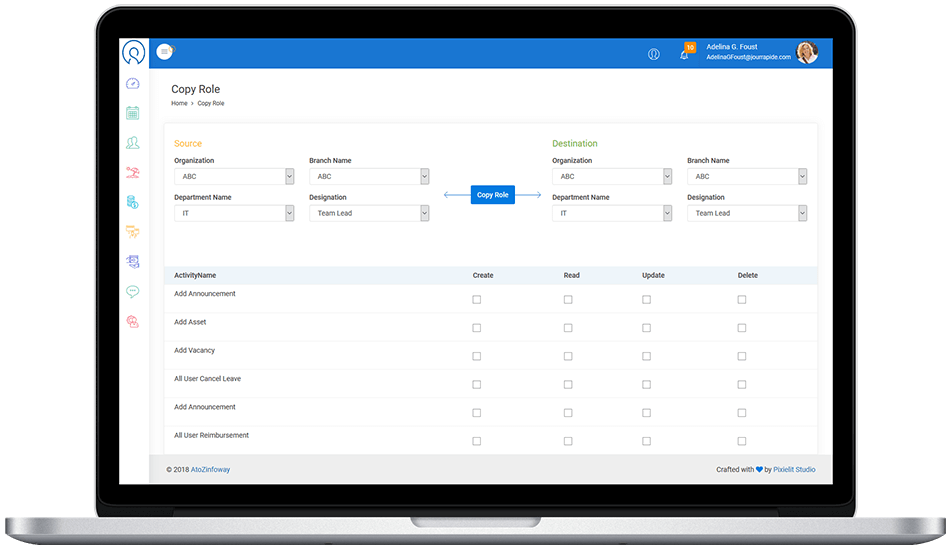Open Source Branch Name dropdown
Viewport: 950px width, 550px height.
click(x=369, y=176)
